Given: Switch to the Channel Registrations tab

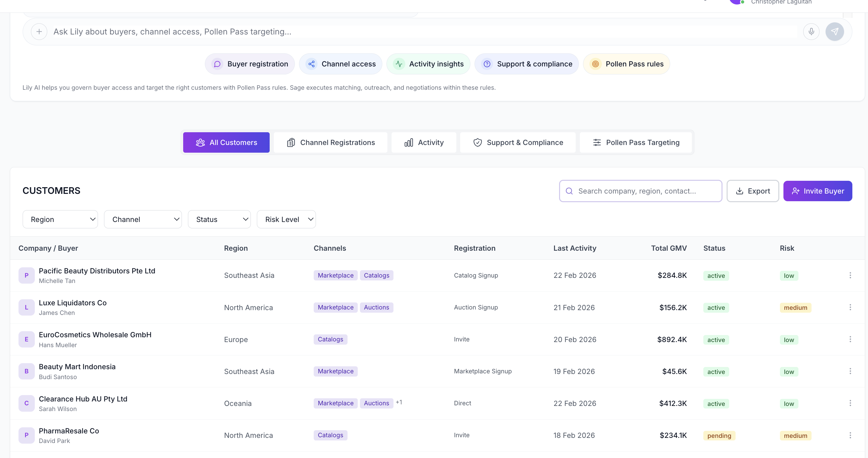Looking at the screenshot, I should pyautogui.click(x=331, y=142).
